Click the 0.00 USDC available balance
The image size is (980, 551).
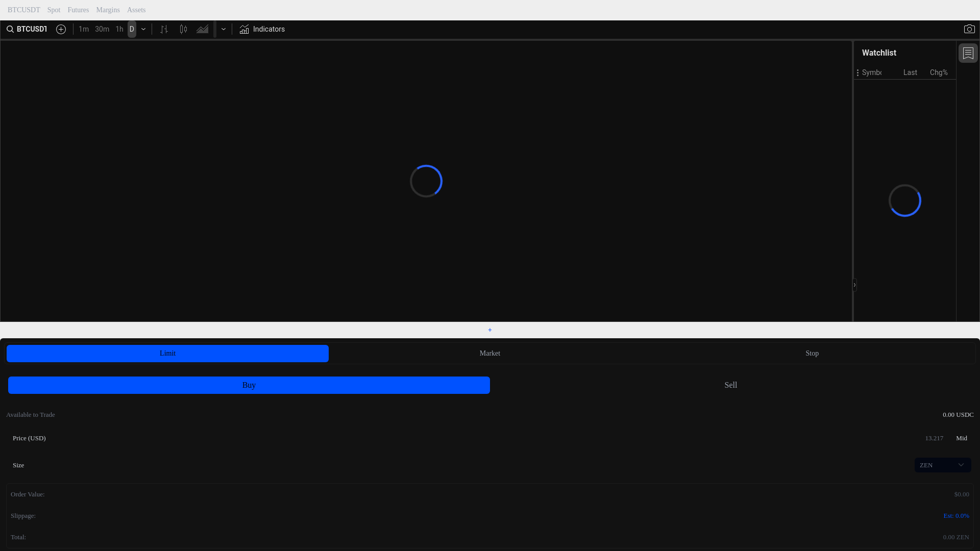point(958,415)
